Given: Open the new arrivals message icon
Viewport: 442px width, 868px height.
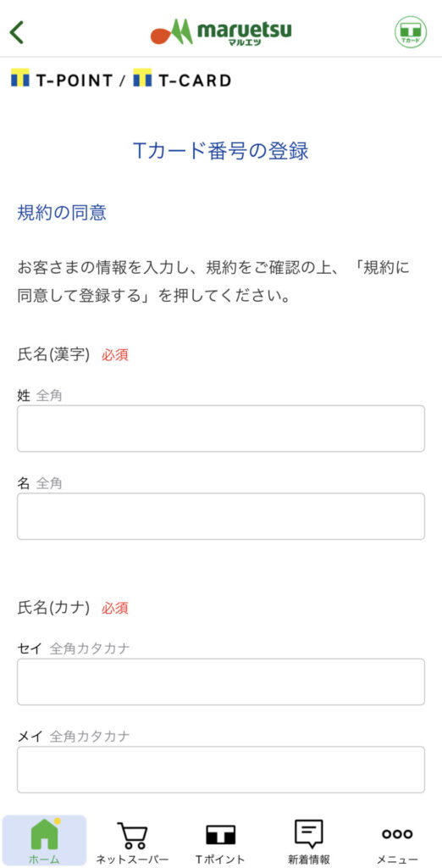Looking at the screenshot, I should pyautogui.click(x=309, y=834).
